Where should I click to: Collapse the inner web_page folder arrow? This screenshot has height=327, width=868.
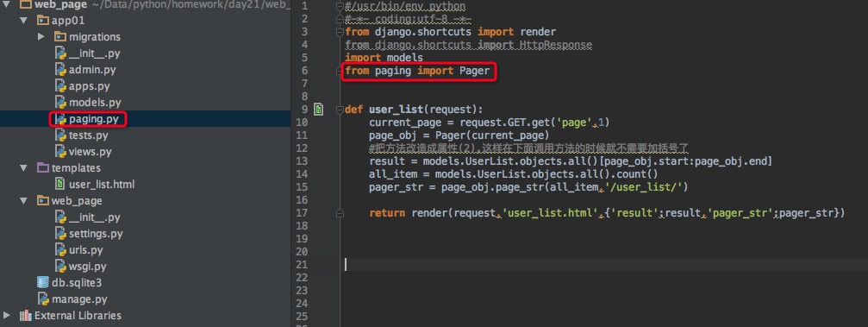(23, 201)
